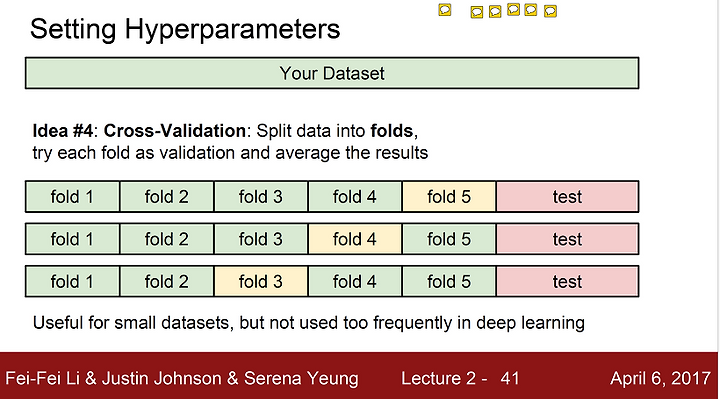Open the third yellow comment annotation
This screenshot has width=720, height=399.
495,11
